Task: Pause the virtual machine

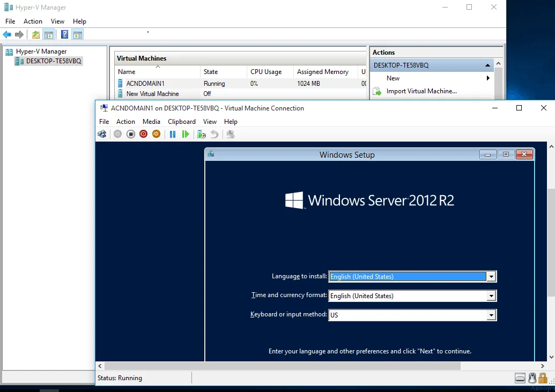Action: coord(173,134)
